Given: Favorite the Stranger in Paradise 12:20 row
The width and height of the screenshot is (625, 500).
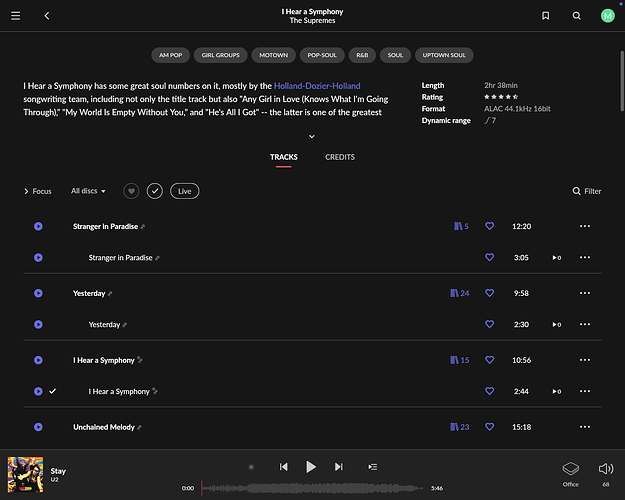Looking at the screenshot, I should 489,226.
